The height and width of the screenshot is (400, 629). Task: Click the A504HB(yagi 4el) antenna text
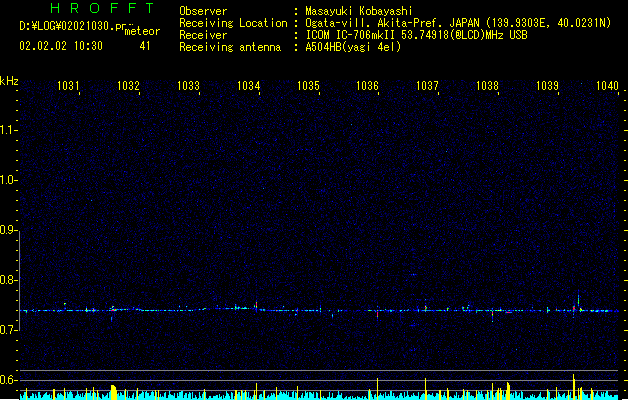click(x=353, y=47)
